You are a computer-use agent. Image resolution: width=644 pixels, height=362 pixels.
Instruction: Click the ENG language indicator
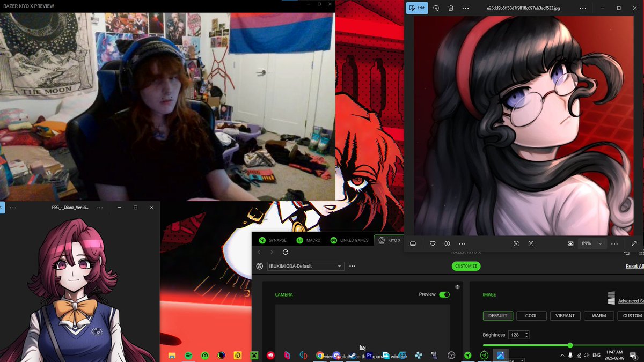click(597, 356)
